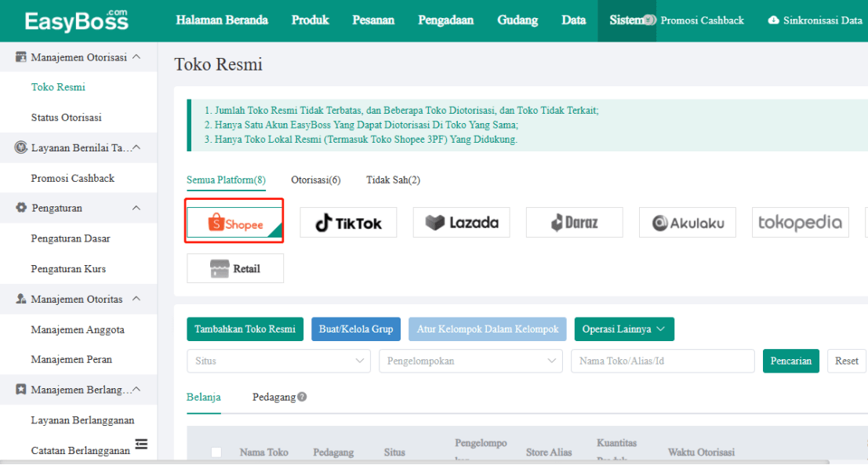Screen dimensions: 868x465
Task: Collapse the Manajemen Berlangganan section
Action: (x=136, y=390)
